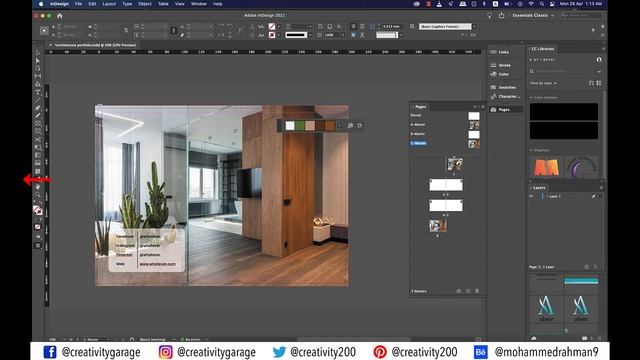The width and height of the screenshot is (640, 360).
Task: Select the A-Master row in Pages
Action: coord(445,125)
